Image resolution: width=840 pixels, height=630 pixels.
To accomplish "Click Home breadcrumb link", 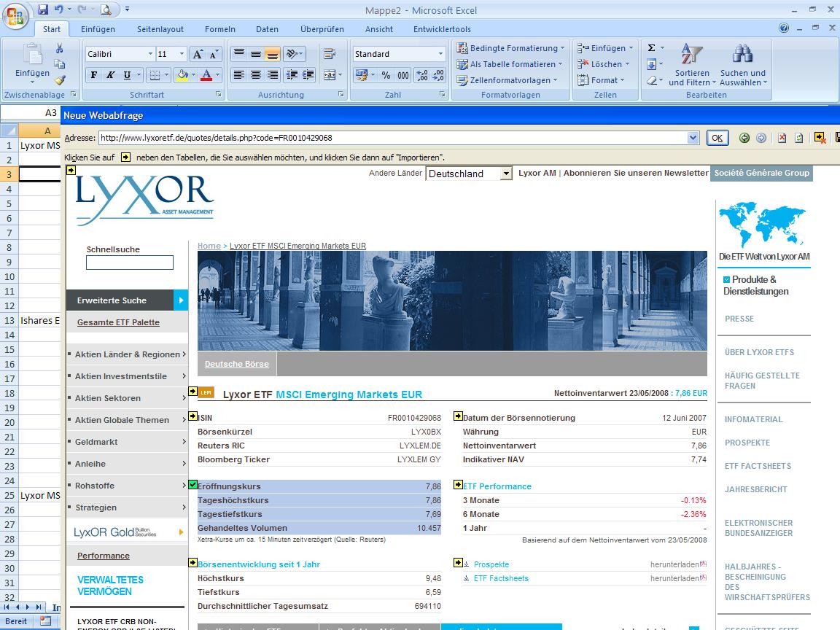I will 209,245.
